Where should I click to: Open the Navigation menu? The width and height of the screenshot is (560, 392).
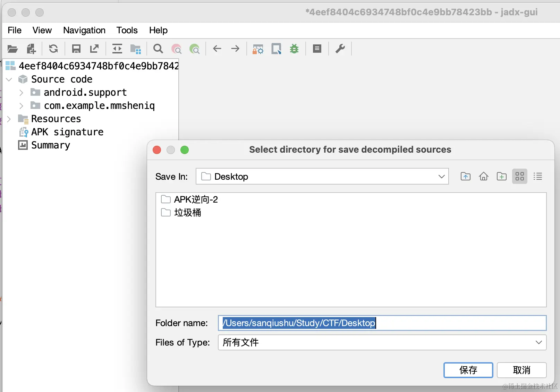tap(84, 30)
